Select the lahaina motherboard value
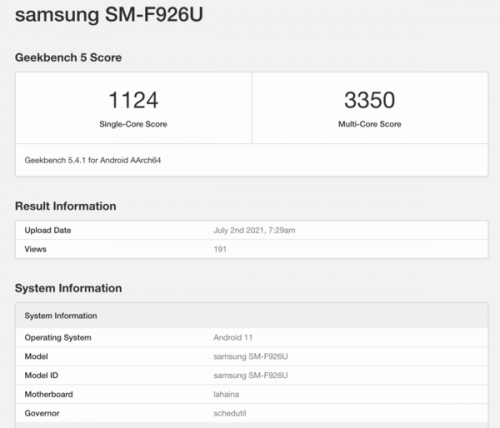 226,394
